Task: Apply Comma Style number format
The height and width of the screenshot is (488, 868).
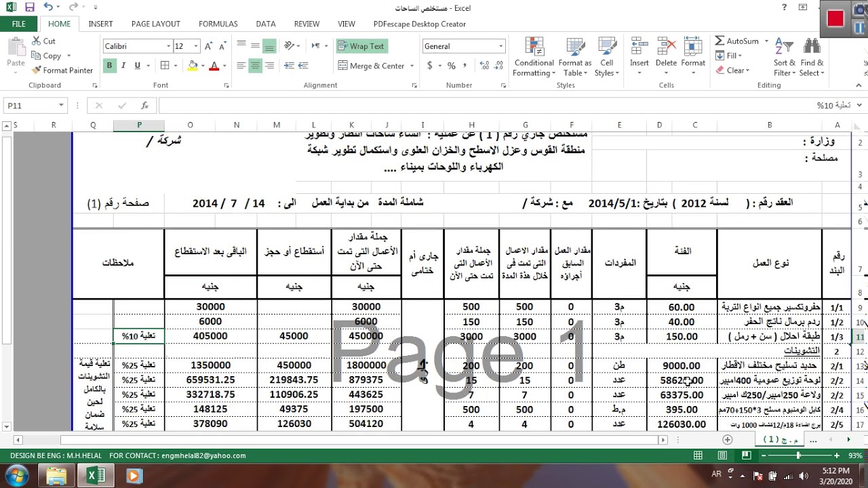Action: (465, 66)
